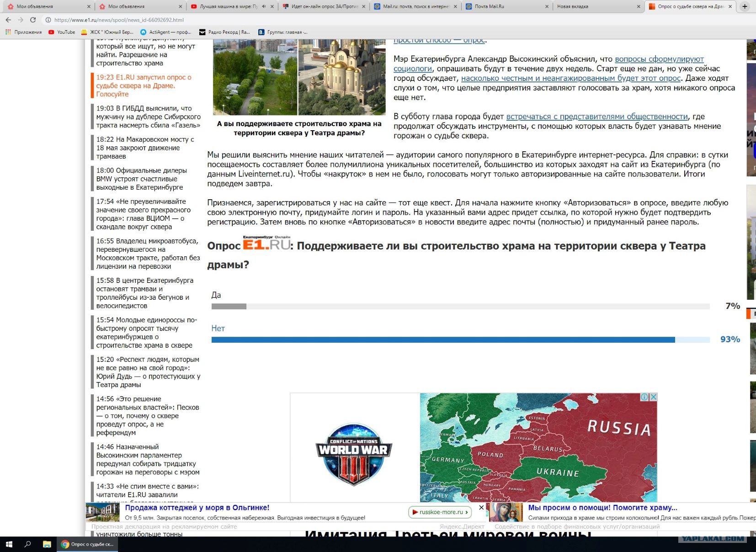Click the E1.RU logo in the poll heading

tap(266, 243)
